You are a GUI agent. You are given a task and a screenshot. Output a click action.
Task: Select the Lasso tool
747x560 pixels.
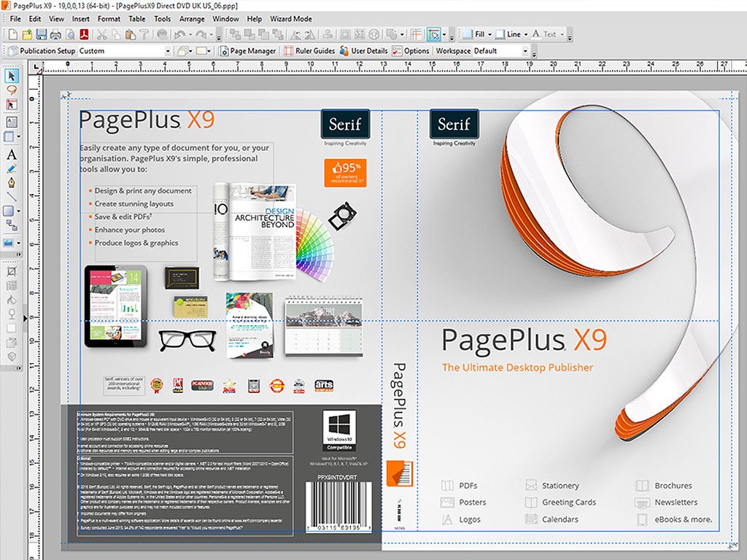pyautogui.click(x=12, y=90)
